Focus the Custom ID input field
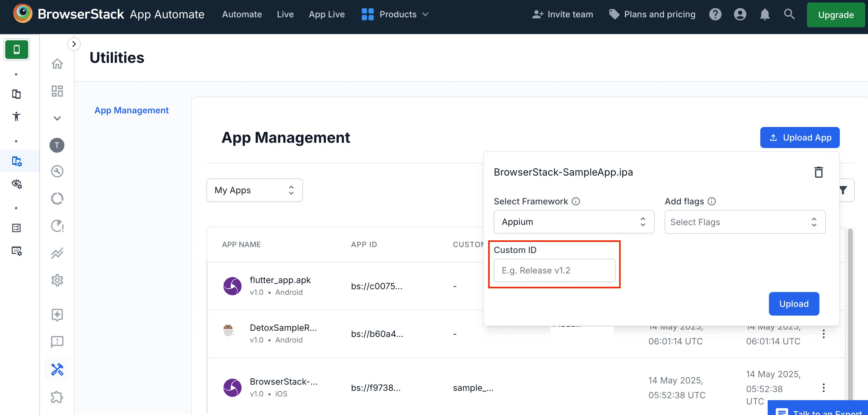This screenshot has width=868, height=415. [554, 270]
